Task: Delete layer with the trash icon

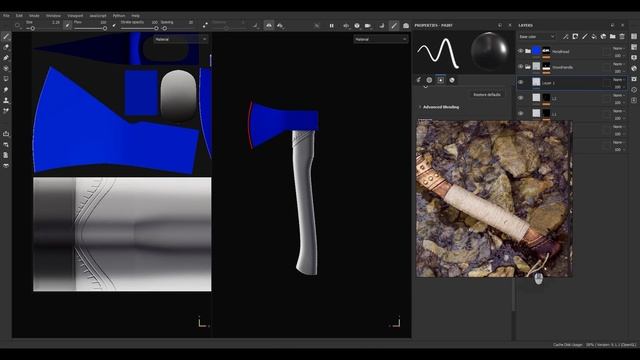Action: tap(622, 37)
